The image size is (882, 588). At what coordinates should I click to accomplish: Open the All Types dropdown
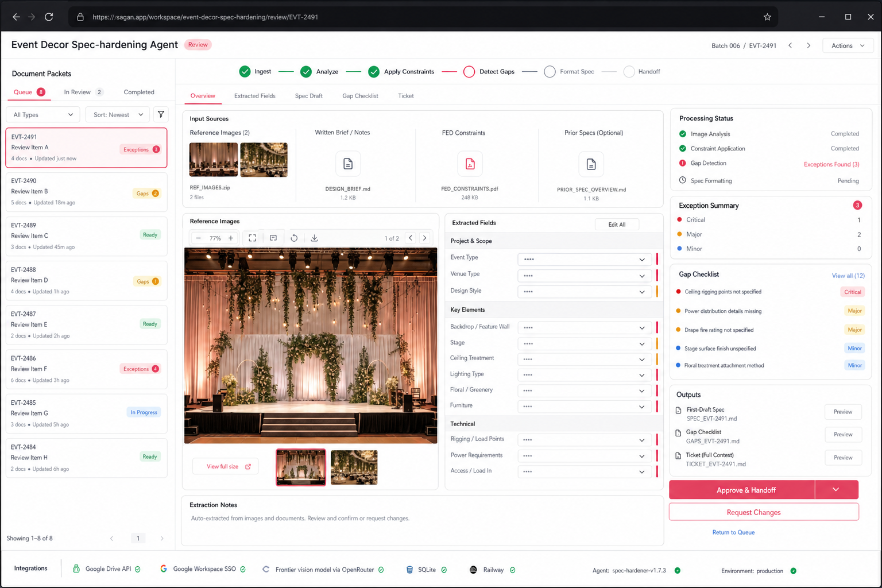[x=43, y=114]
